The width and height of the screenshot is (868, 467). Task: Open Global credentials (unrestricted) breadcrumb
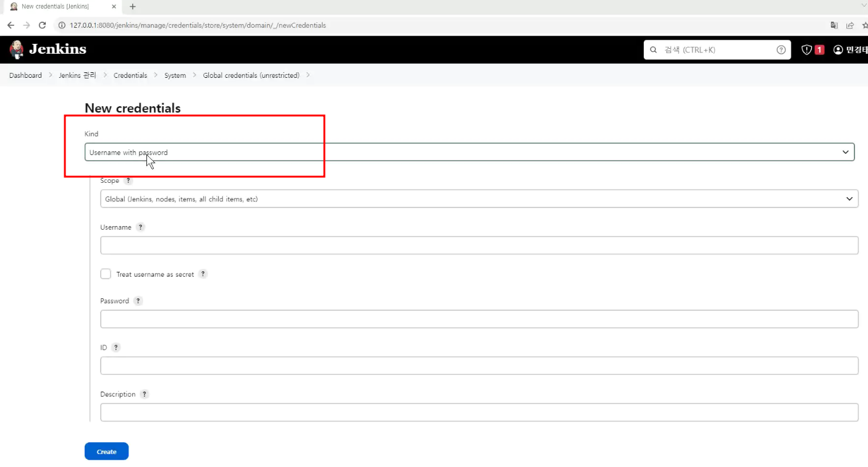(251, 75)
